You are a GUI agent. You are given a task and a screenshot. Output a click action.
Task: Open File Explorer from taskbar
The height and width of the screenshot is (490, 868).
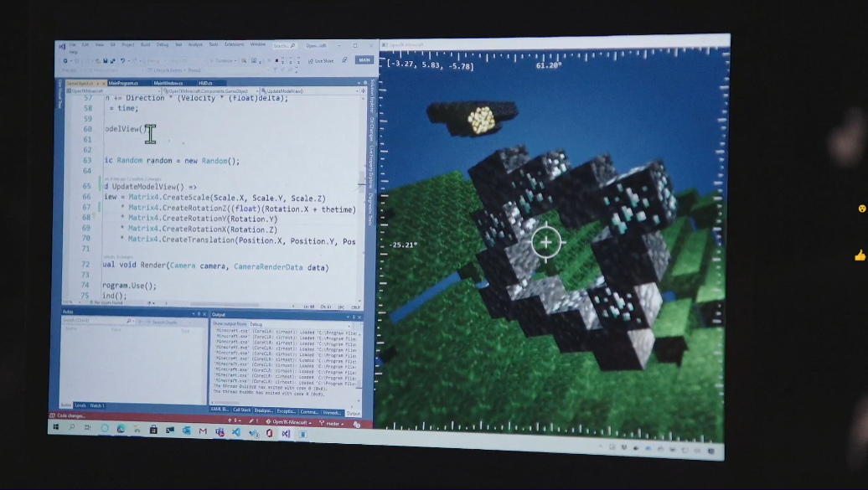pyautogui.click(x=137, y=430)
